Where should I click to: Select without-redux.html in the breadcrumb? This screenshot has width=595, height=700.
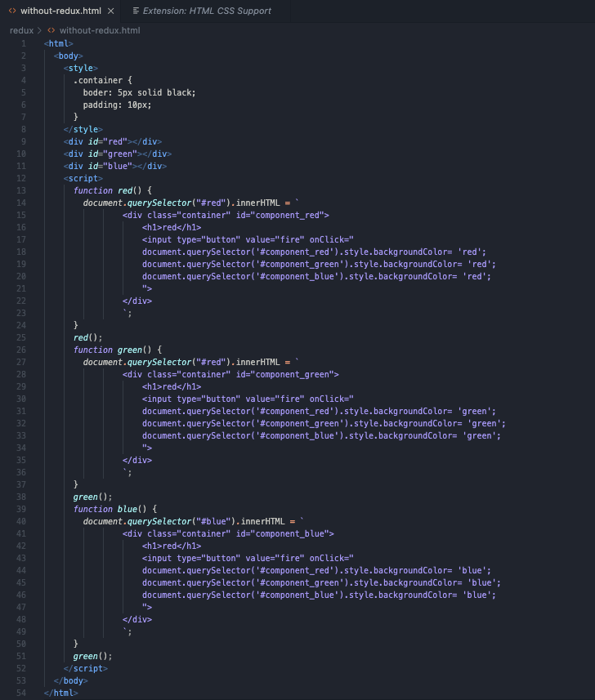[x=100, y=30]
